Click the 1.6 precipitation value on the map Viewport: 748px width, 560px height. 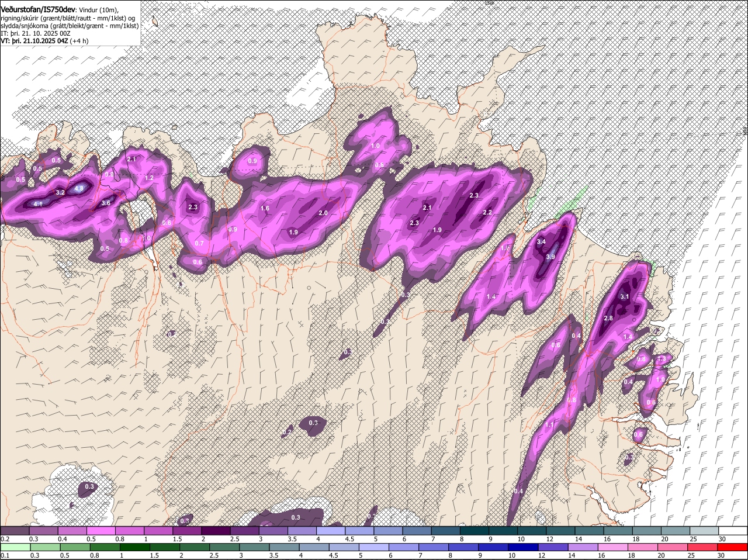[x=265, y=208]
